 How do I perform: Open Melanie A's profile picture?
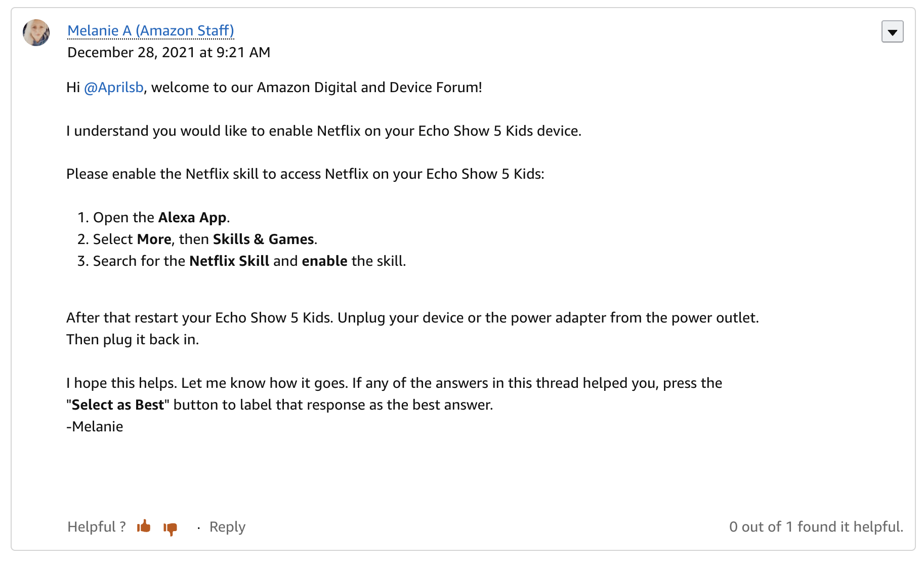pyautogui.click(x=36, y=33)
